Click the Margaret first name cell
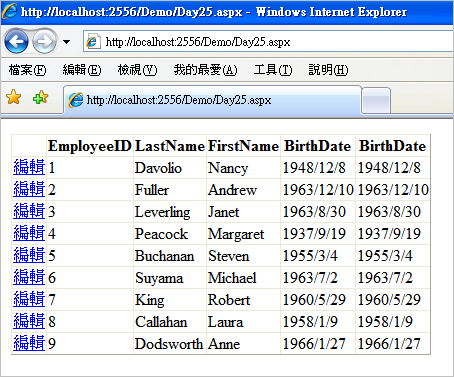Screen dimensions: 454x377 pos(243,234)
